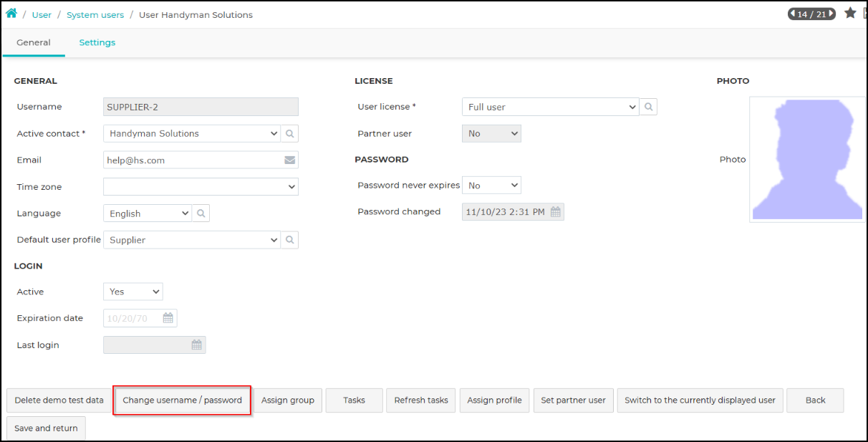Click Change username / password button
The height and width of the screenshot is (442, 868).
[x=183, y=400]
